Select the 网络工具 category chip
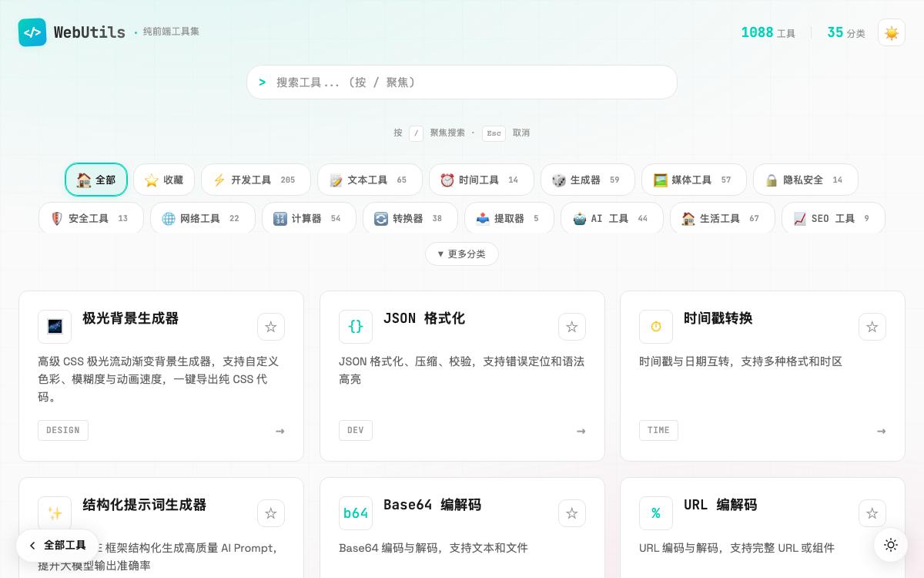Viewport: 924px width, 578px height. click(203, 218)
